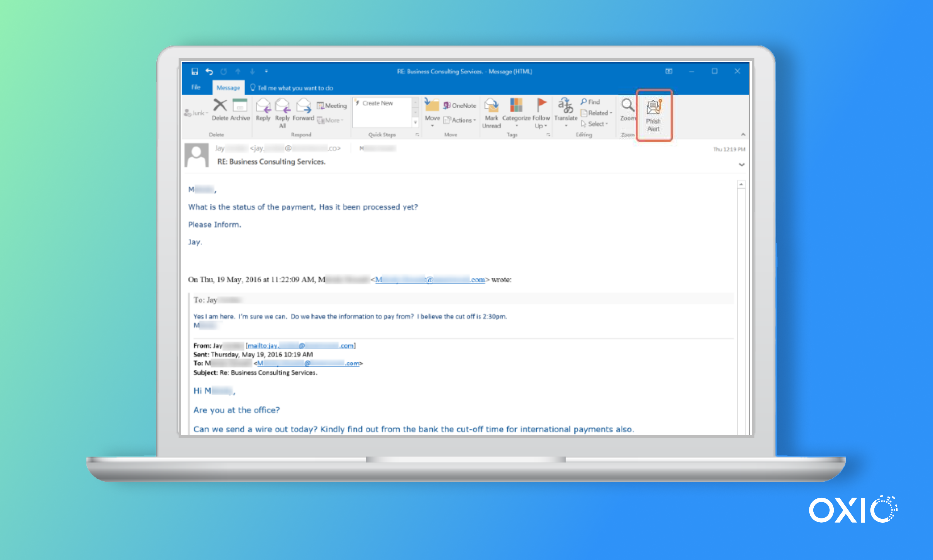Click the scroll up arrow of message body
The height and width of the screenshot is (560, 933).
[741, 185]
